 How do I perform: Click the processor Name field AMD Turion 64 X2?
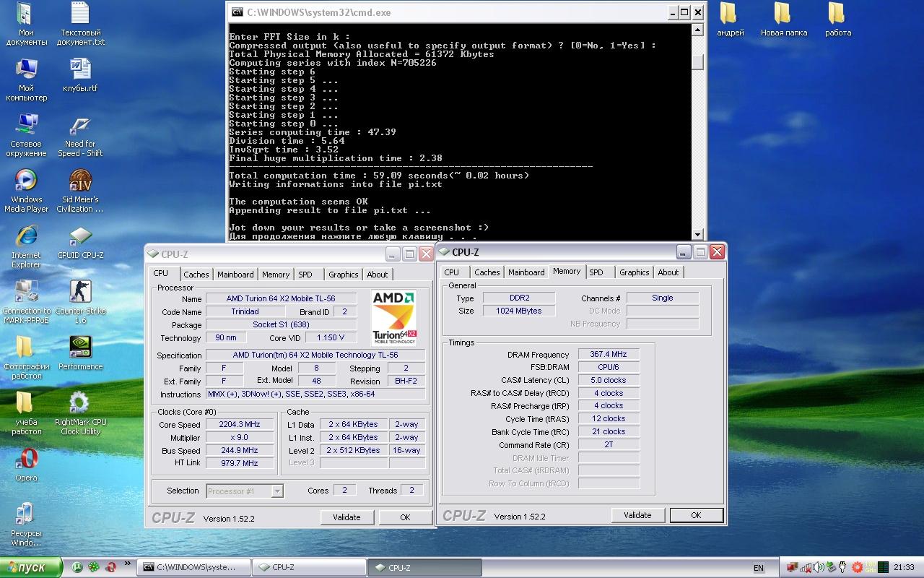[x=281, y=298]
